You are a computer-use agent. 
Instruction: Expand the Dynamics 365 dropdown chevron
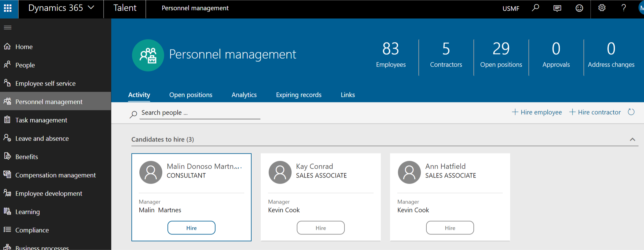91,8
